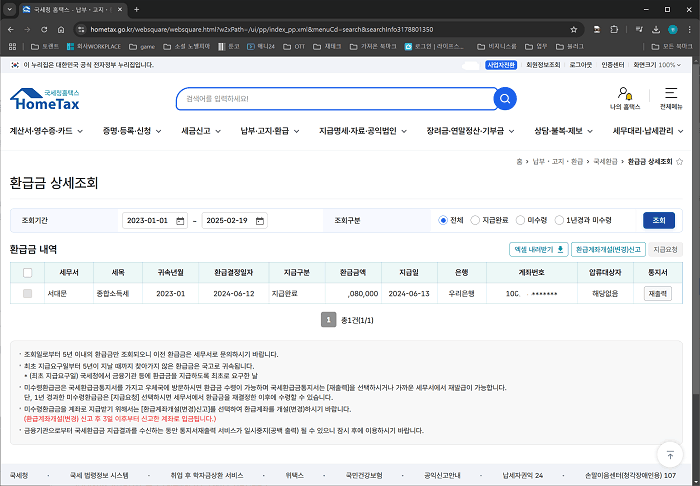The height and width of the screenshot is (486, 700).
Task: Click 납부·고지·환급 breadcrumb
Action: click(x=558, y=162)
